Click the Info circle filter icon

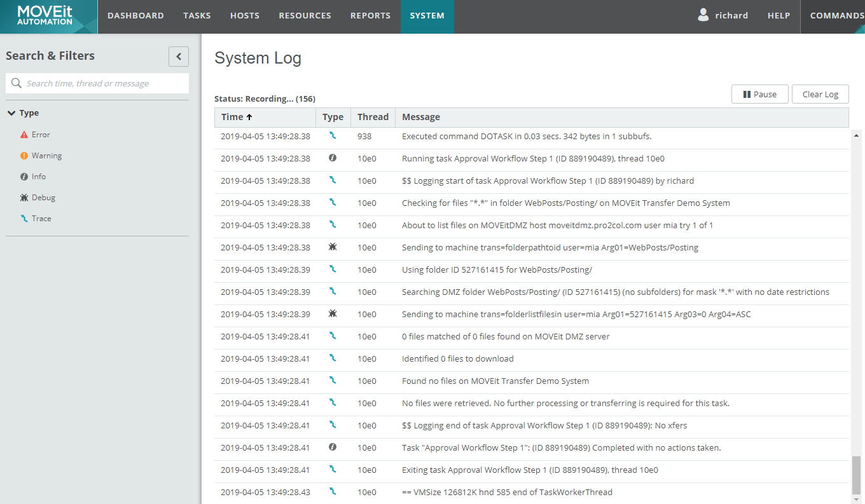coord(24,177)
